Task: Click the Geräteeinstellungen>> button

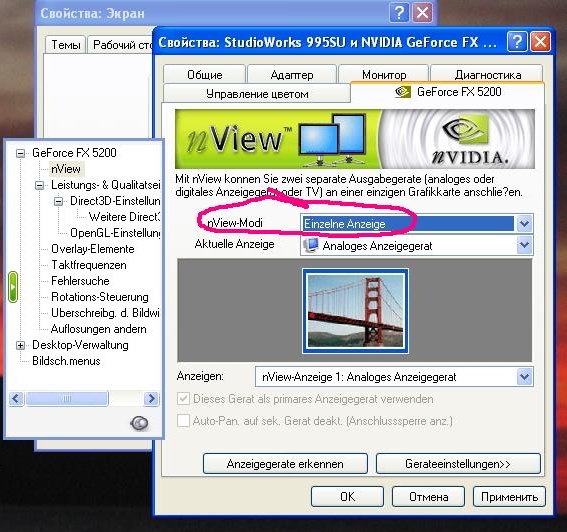Action: pyautogui.click(x=458, y=464)
